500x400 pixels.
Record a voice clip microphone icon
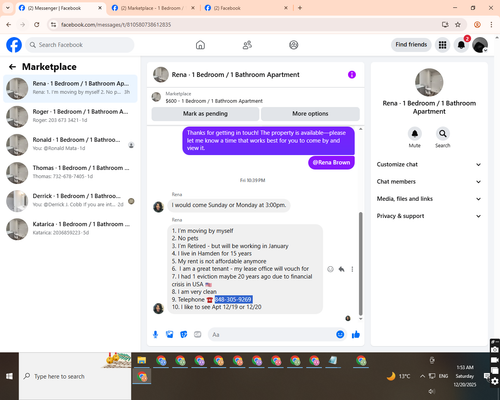(x=155, y=334)
